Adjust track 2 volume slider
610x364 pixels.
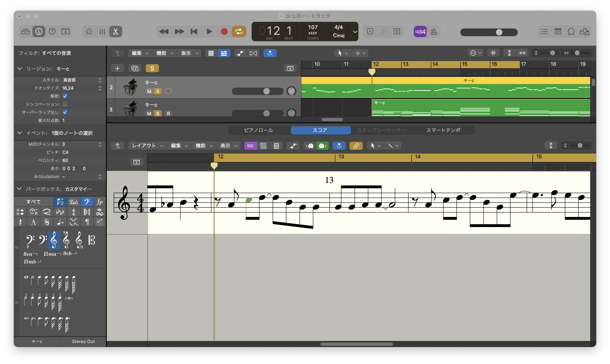click(x=266, y=92)
